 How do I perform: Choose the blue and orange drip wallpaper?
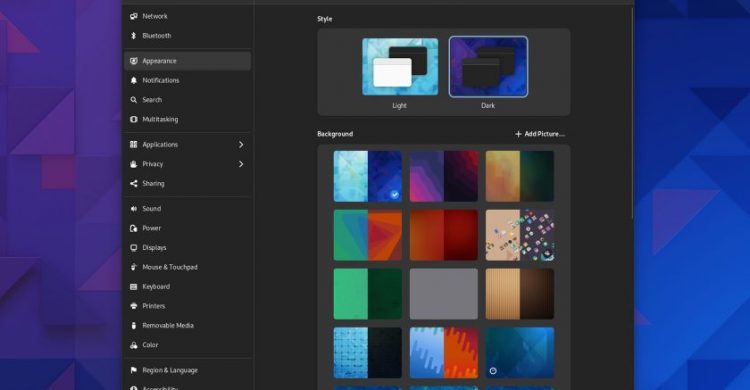(444, 353)
